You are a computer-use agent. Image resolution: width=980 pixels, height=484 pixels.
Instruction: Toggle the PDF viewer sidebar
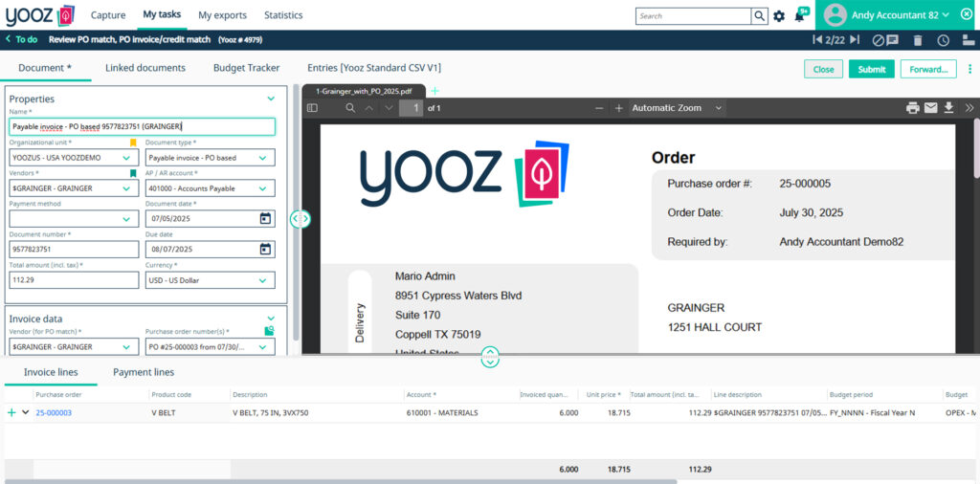[x=313, y=108]
